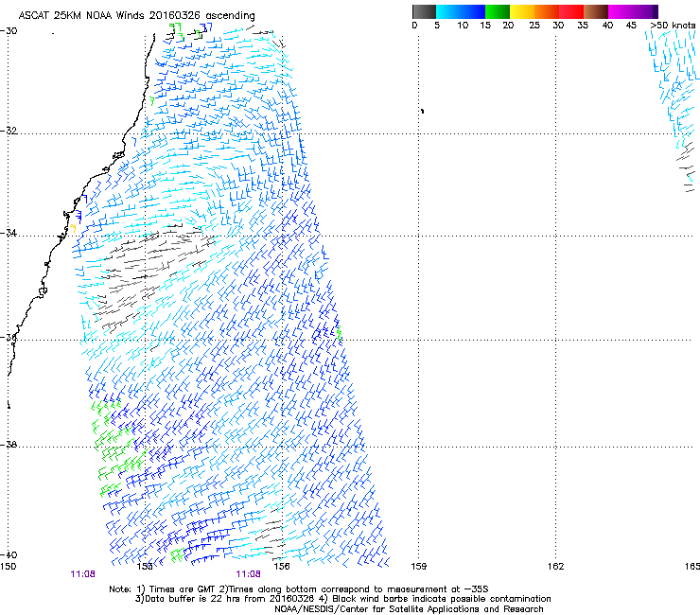
Task: Click the legend scale label '10'
Action: (x=463, y=26)
